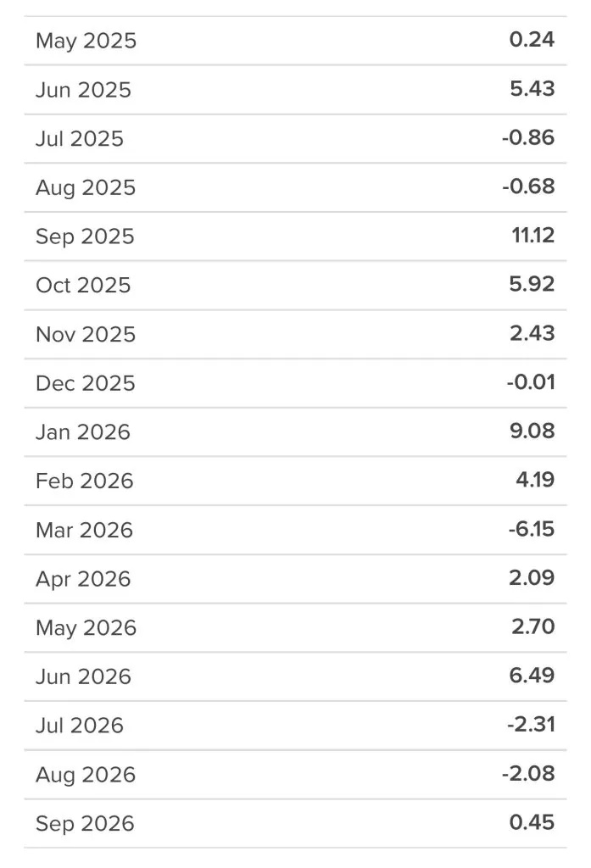Select the Jul 2025 row
Screen dimensions: 591x868
[x=295, y=138]
